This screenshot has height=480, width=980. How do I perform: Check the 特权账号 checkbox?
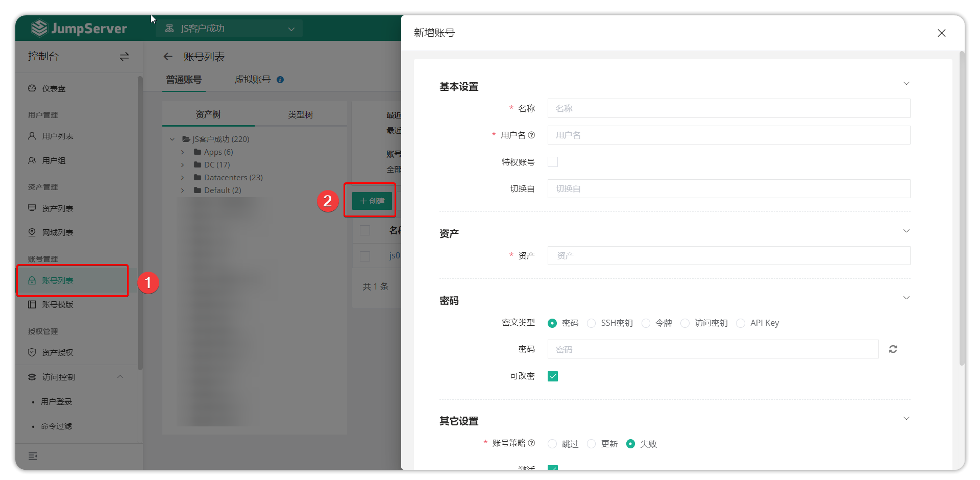[x=553, y=162]
